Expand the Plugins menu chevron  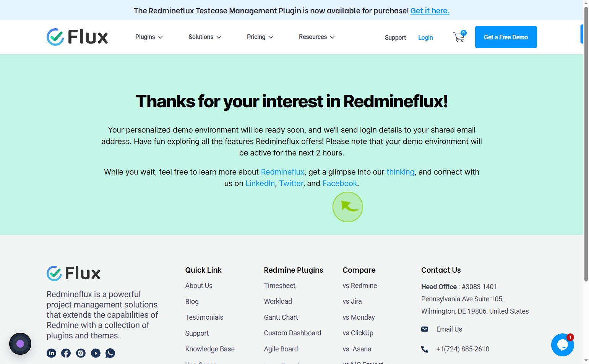pos(161,37)
